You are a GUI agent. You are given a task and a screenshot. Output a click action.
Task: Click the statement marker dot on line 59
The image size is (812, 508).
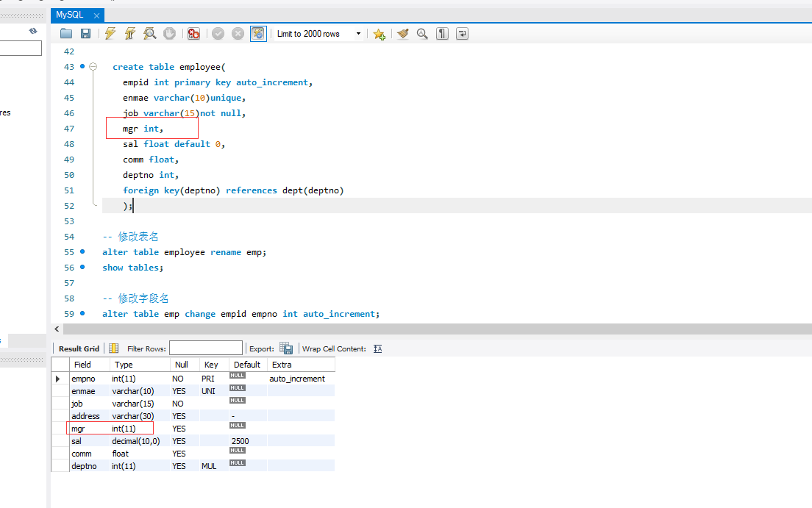tap(82, 313)
